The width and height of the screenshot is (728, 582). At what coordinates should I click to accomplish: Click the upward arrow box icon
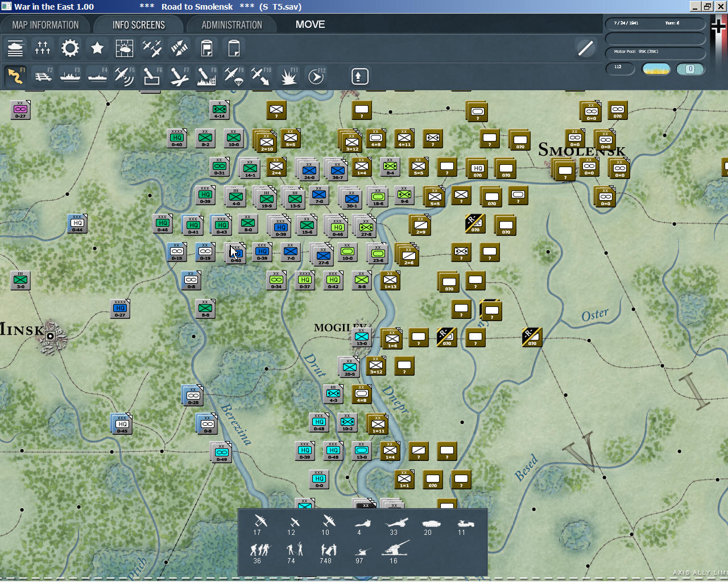(359, 76)
